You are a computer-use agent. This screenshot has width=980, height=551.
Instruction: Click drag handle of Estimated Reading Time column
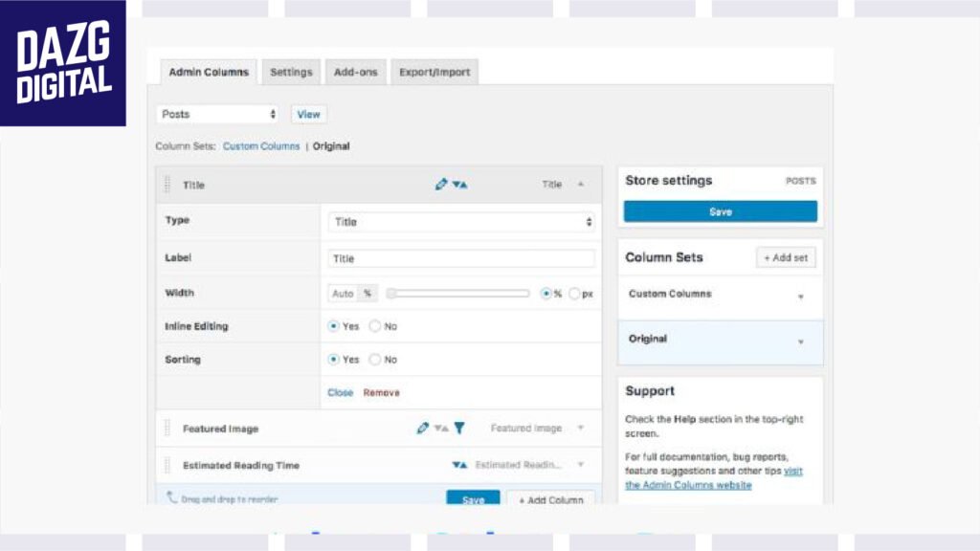point(167,465)
